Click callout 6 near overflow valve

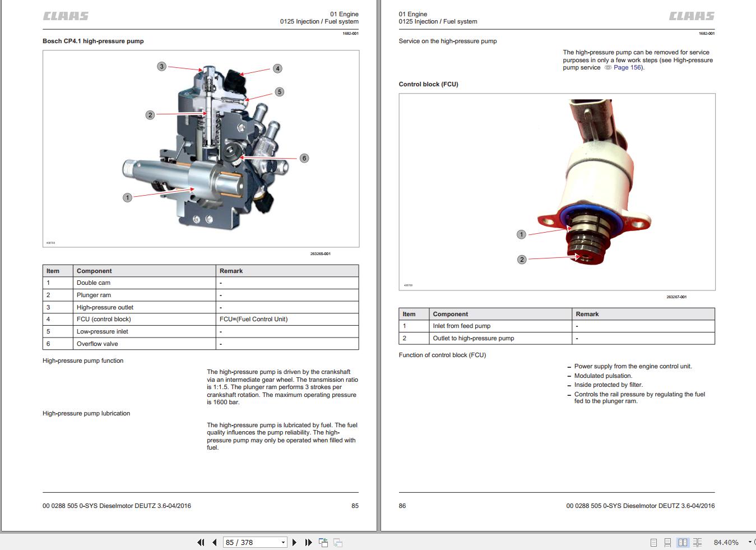tap(304, 158)
